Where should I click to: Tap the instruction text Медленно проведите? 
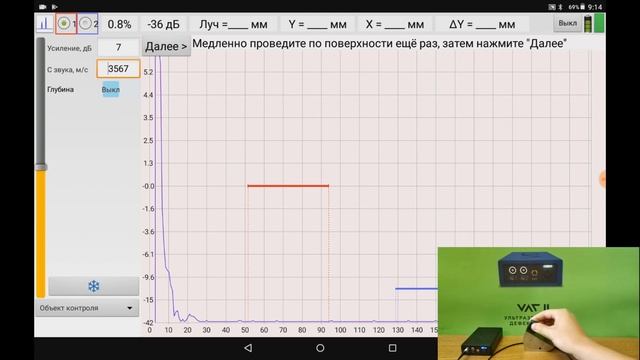pyautogui.click(x=379, y=43)
